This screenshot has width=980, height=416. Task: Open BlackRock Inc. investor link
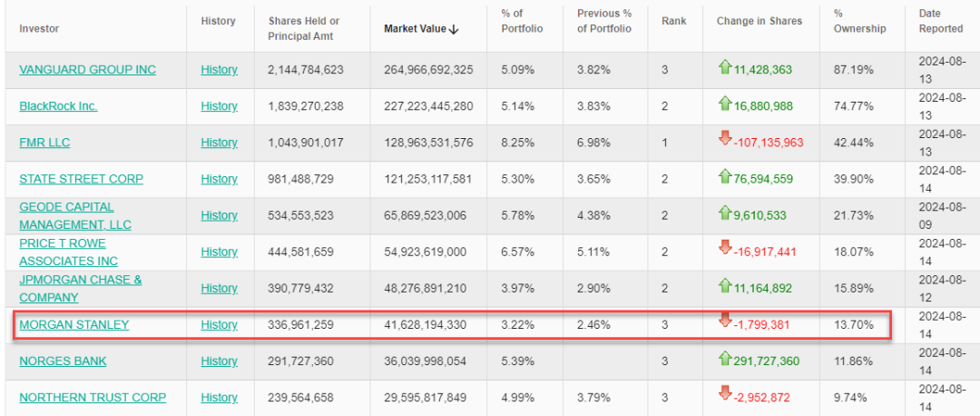58,105
